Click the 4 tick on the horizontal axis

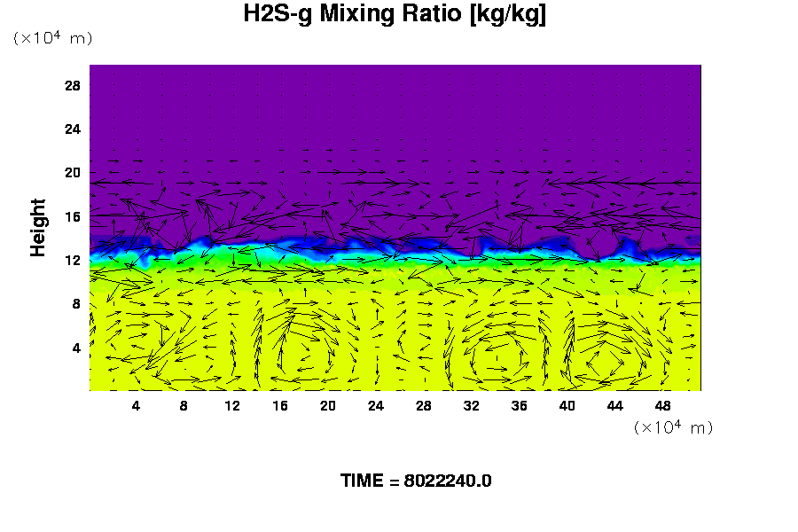click(x=136, y=405)
